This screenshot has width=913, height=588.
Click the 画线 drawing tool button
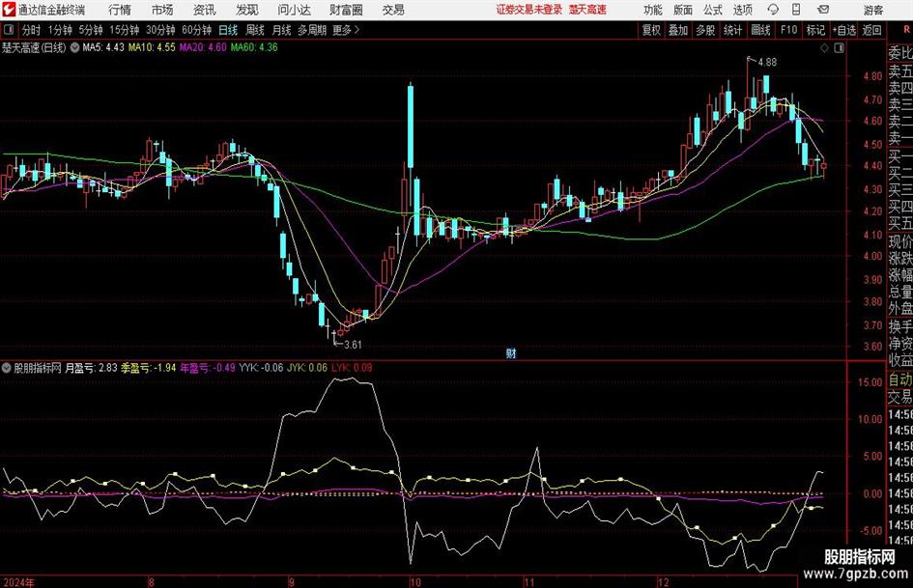click(x=760, y=30)
